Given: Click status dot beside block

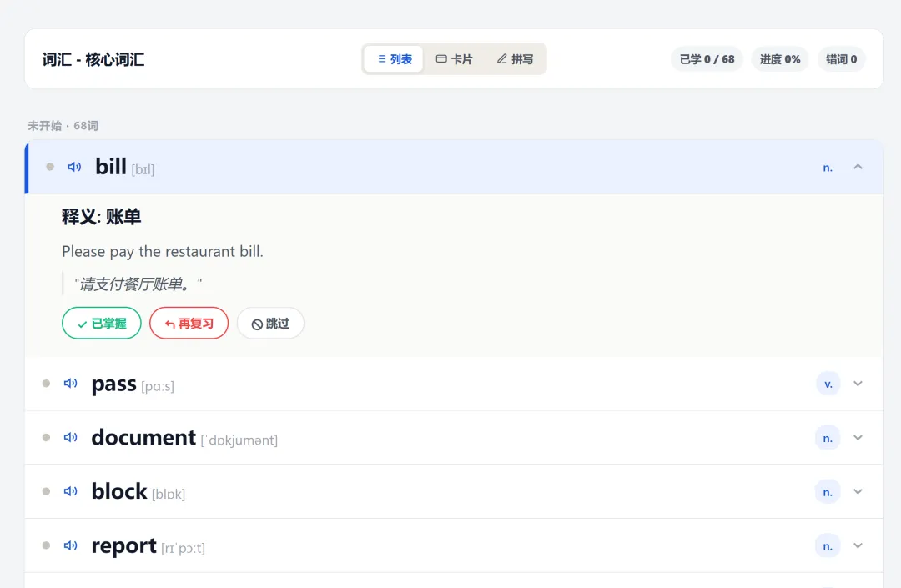Looking at the screenshot, I should (x=46, y=491).
